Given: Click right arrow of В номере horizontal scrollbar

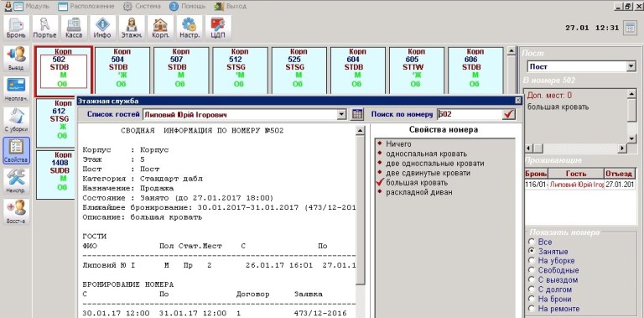Looking at the screenshot, I should (622, 149).
